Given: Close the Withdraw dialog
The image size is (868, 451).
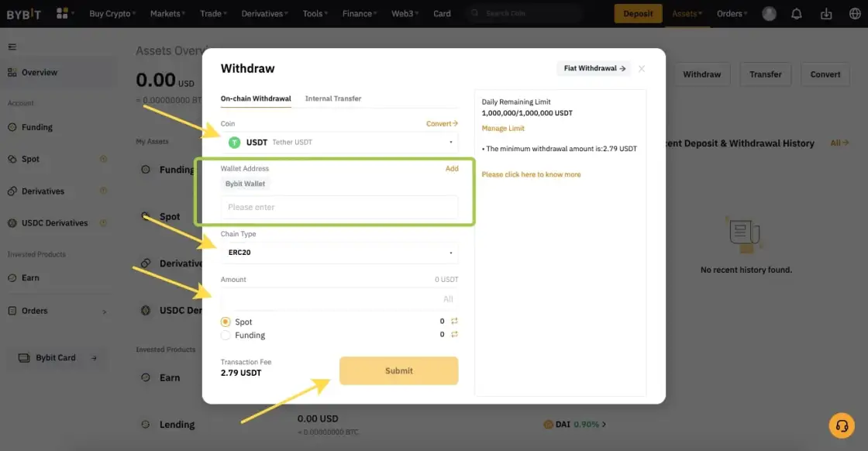Looking at the screenshot, I should 642,69.
